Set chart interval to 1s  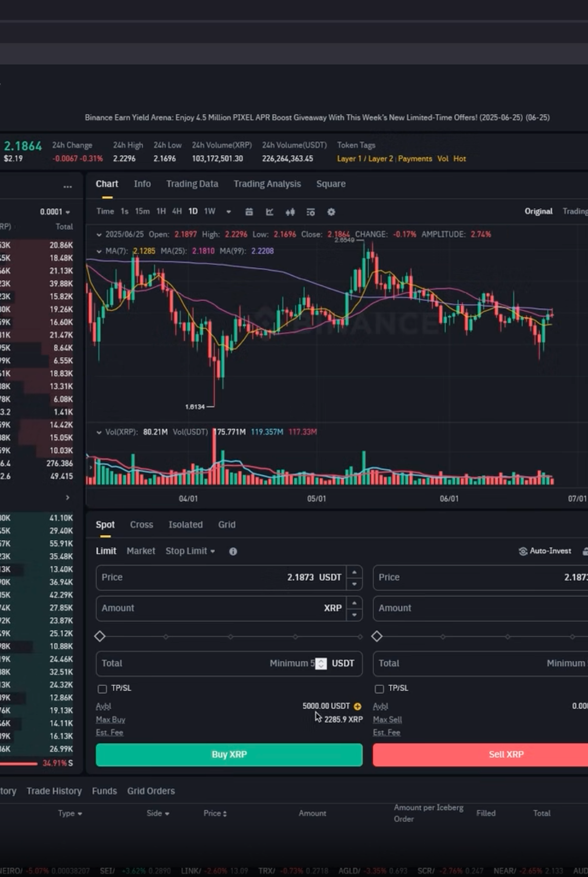pos(124,212)
